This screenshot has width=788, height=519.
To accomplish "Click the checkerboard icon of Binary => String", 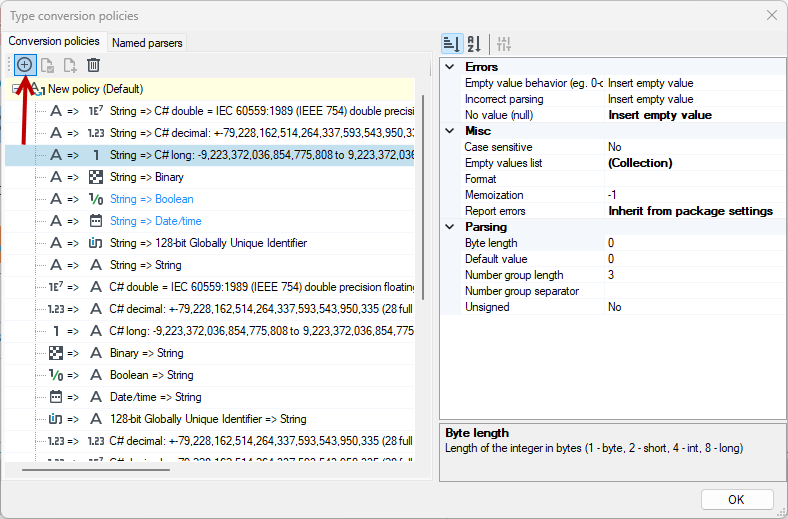I will click(x=56, y=353).
